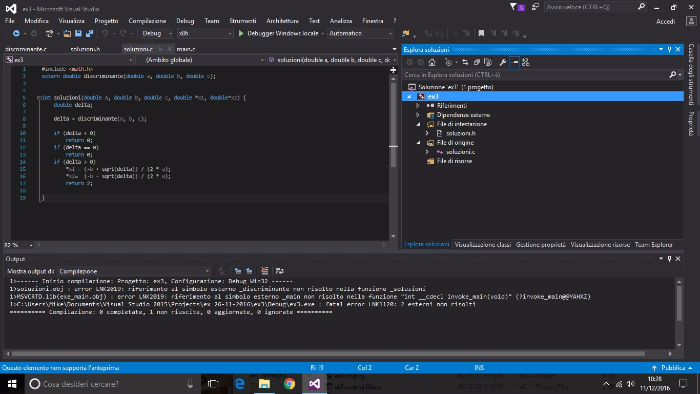Viewport: 700px width, 394px height.
Task: Select the File di risorse folder
Action: coord(454,161)
